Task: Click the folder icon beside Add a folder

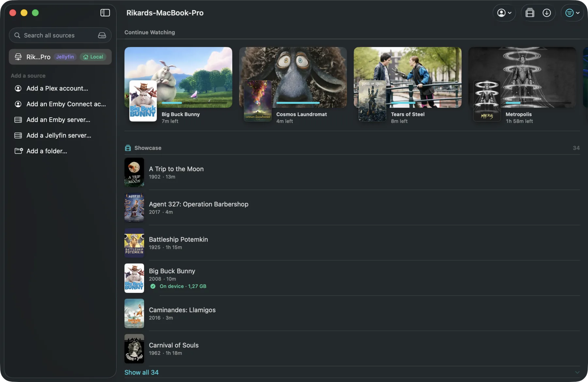Action: click(18, 151)
